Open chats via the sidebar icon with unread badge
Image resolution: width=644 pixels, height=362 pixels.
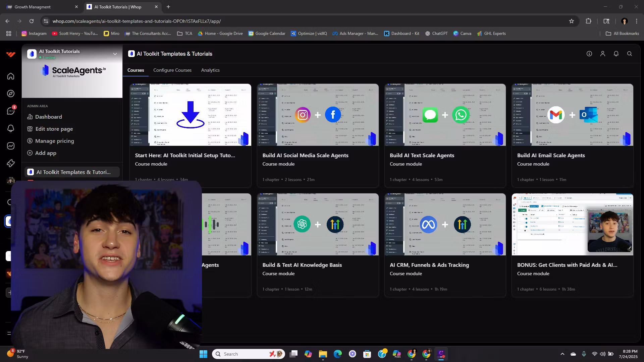tap(11, 111)
